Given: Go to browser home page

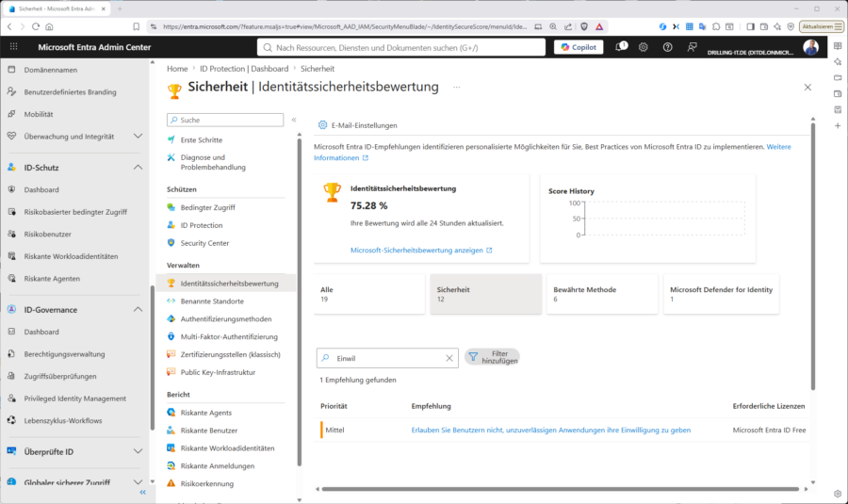Looking at the screenshot, I should (49, 26).
